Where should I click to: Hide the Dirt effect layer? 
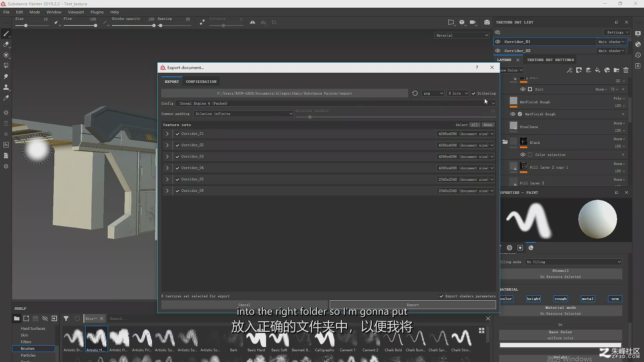click(x=523, y=89)
